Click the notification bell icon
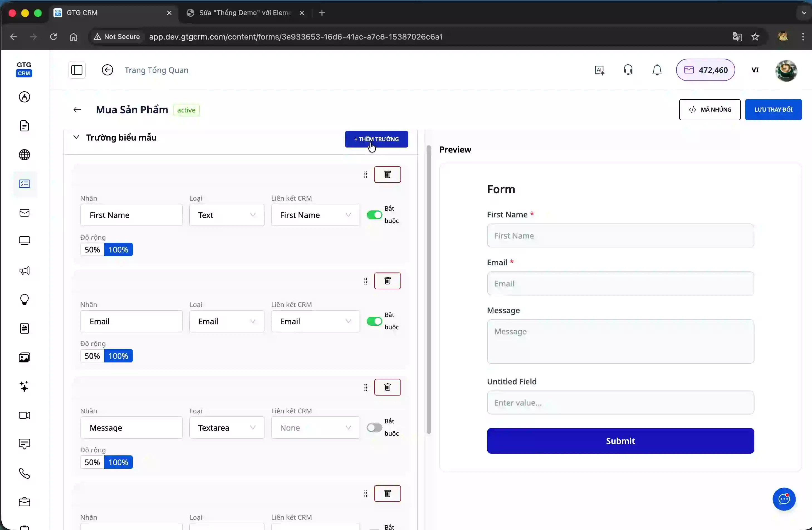The height and width of the screenshot is (530, 812). click(x=656, y=70)
